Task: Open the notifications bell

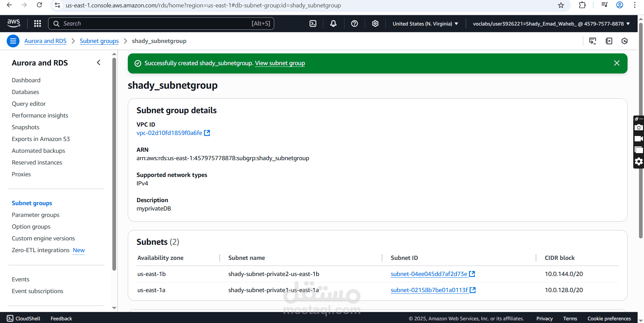Action: coord(333,24)
